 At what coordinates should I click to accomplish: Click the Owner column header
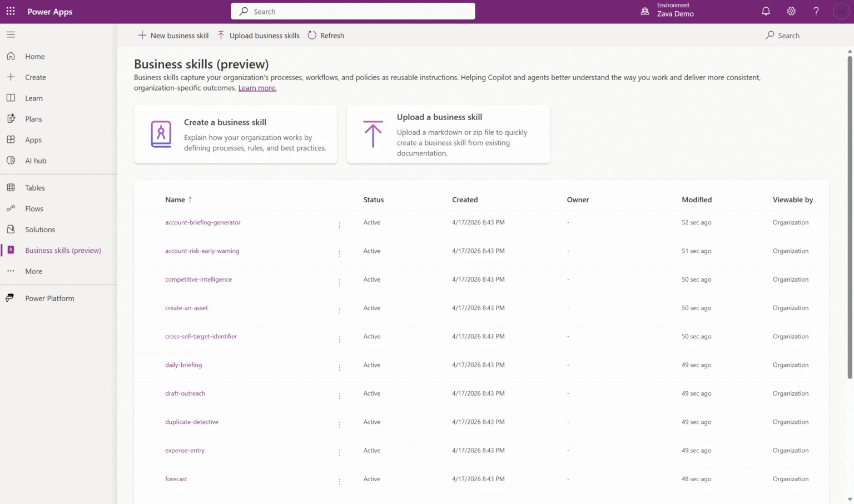click(x=578, y=199)
